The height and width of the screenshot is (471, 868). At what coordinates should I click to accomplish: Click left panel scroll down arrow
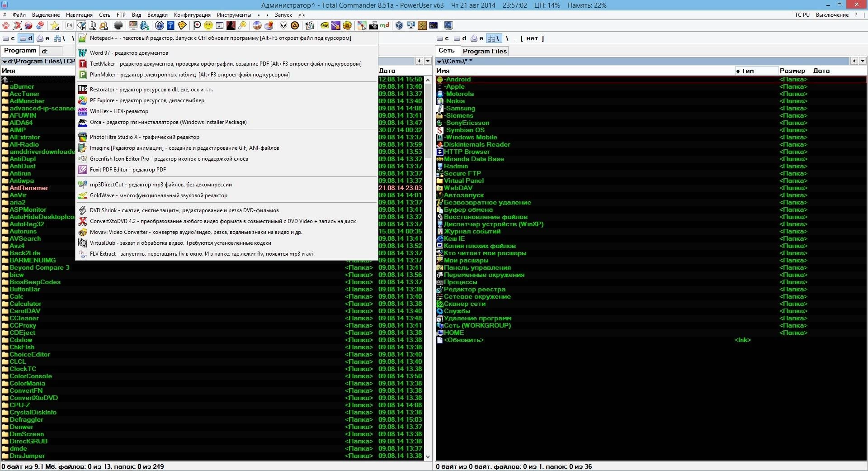tap(428, 457)
